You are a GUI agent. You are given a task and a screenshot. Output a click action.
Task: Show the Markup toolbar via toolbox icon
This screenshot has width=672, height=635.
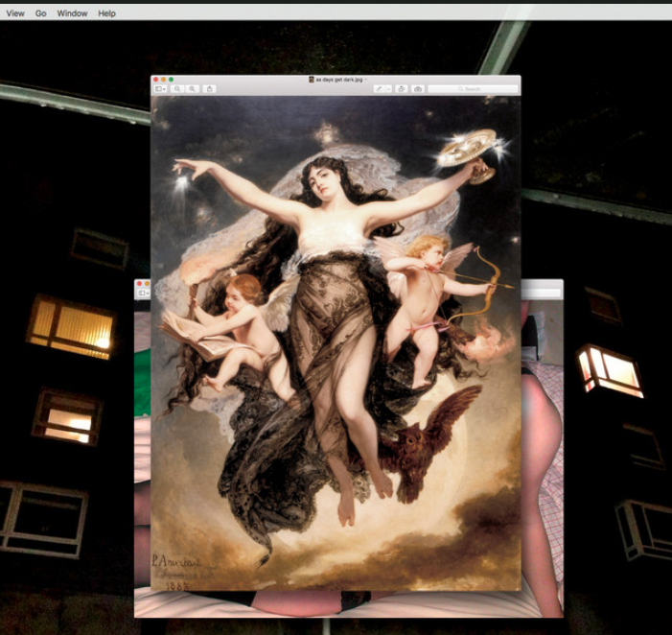point(418,89)
